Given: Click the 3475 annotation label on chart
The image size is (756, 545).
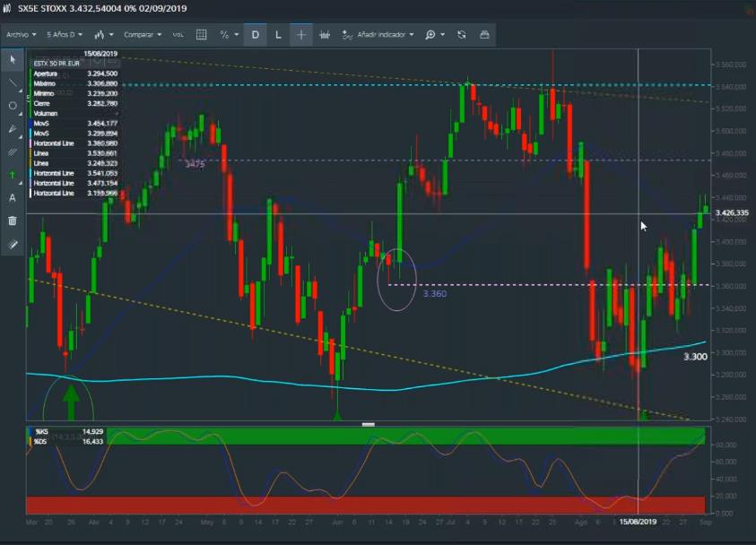Looking at the screenshot, I should point(195,164).
